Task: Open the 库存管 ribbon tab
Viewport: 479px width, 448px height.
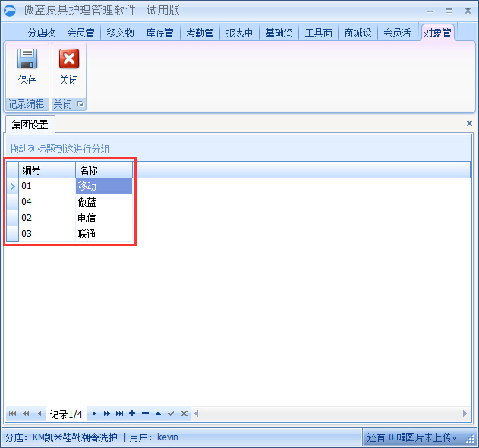Action: 159,33
